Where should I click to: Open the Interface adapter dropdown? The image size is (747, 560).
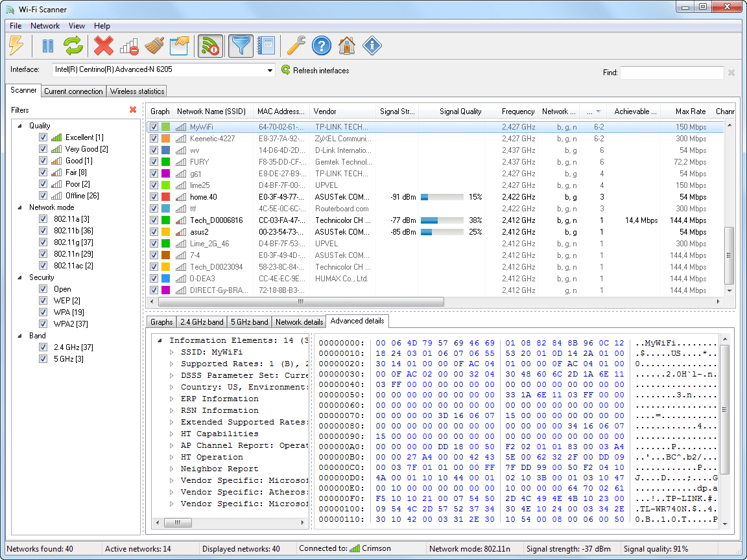click(270, 70)
